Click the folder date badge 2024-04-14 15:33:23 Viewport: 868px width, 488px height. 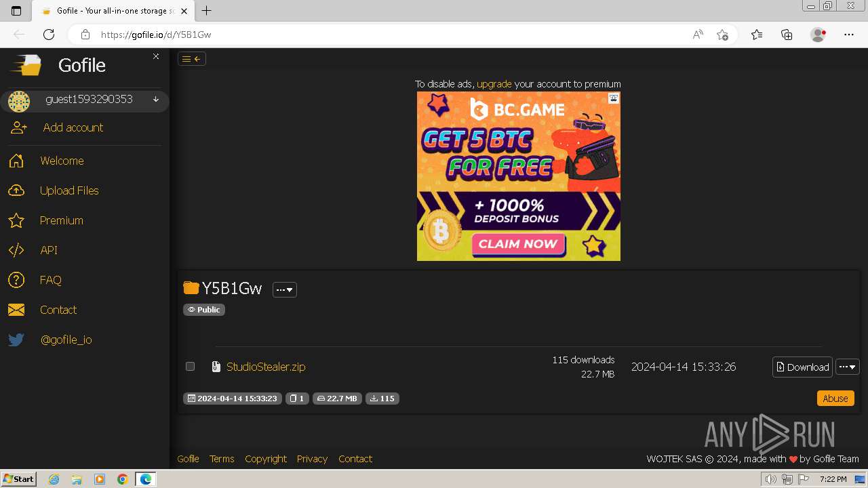pyautogui.click(x=233, y=399)
